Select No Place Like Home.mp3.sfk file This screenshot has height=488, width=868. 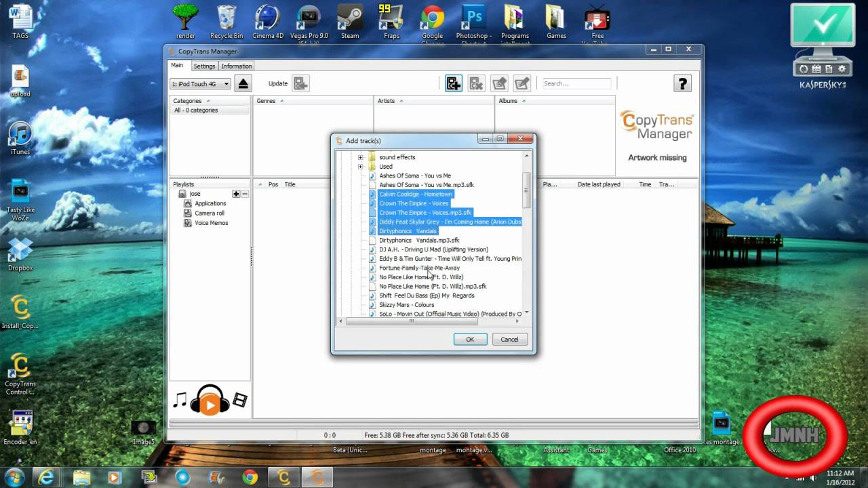(x=433, y=286)
